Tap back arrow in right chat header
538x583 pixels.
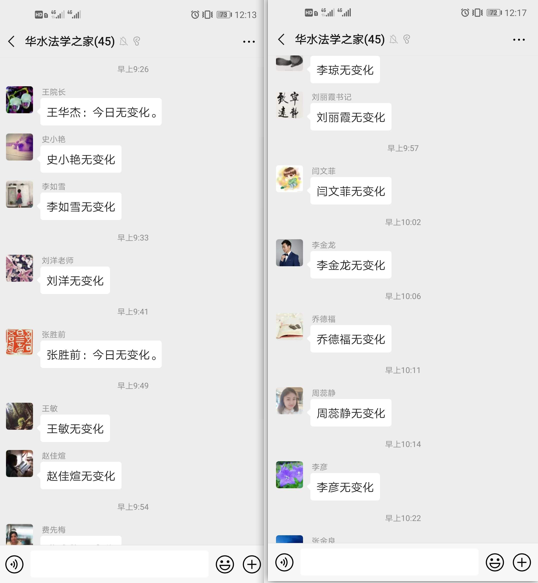(x=281, y=39)
